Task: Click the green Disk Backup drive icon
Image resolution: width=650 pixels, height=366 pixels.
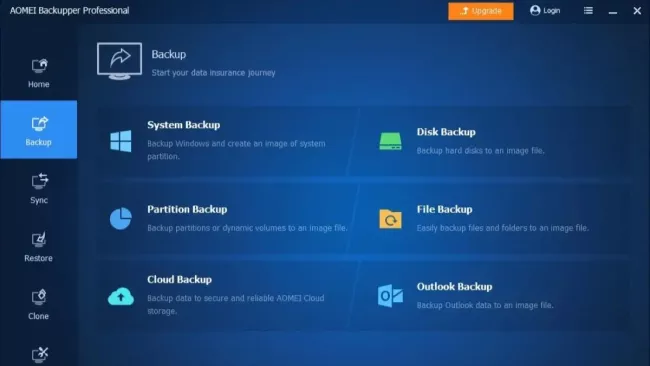Action: click(x=390, y=141)
